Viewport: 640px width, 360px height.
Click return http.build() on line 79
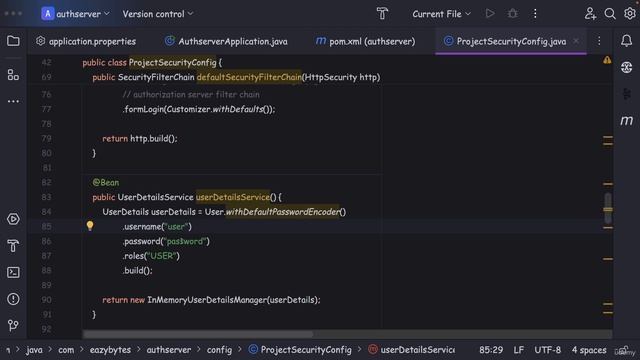tap(140, 138)
